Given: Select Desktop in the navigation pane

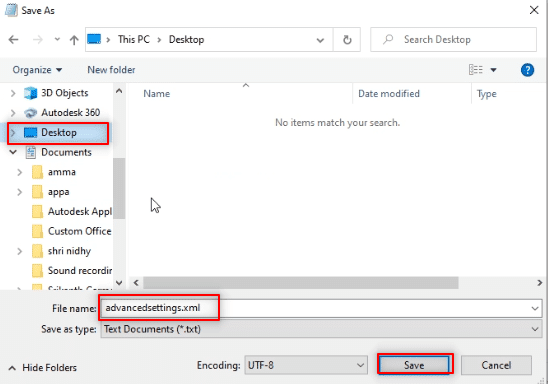Looking at the screenshot, I should coord(59,132).
